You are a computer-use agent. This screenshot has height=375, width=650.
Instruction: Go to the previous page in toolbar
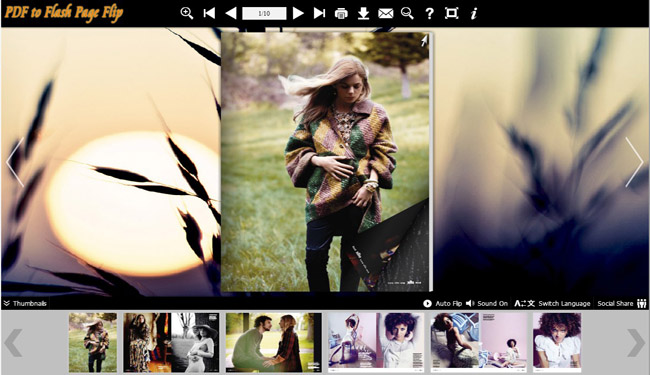[x=230, y=13]
